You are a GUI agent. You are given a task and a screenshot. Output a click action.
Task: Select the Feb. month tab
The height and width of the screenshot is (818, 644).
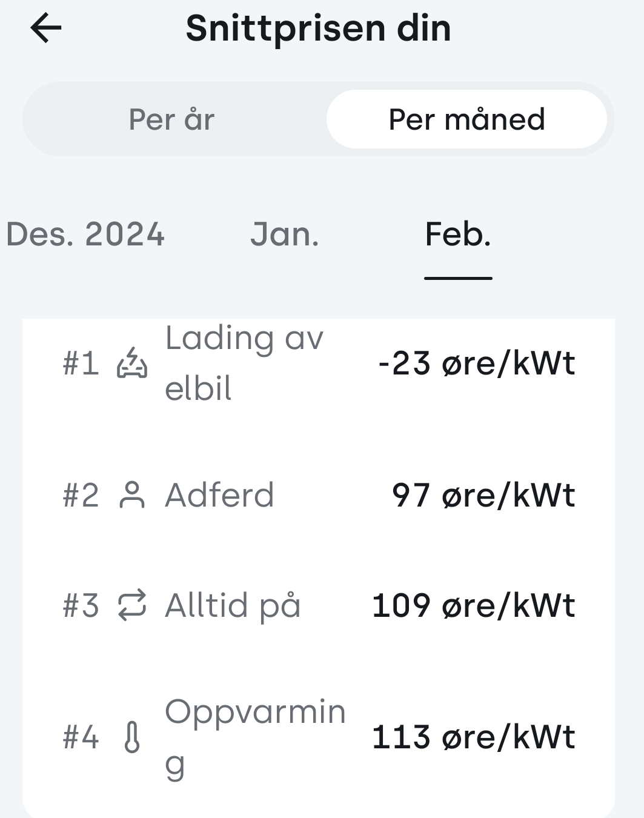click(x=458, y=234)
